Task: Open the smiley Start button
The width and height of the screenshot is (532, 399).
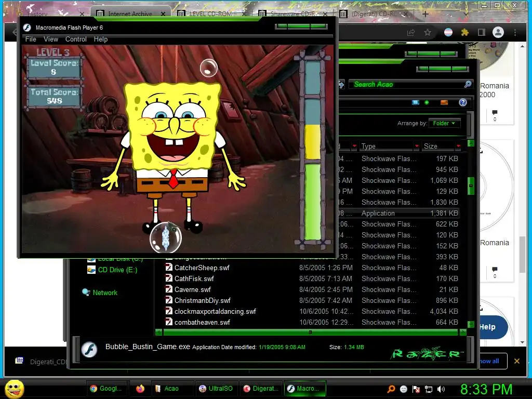Action: [15, 389]
